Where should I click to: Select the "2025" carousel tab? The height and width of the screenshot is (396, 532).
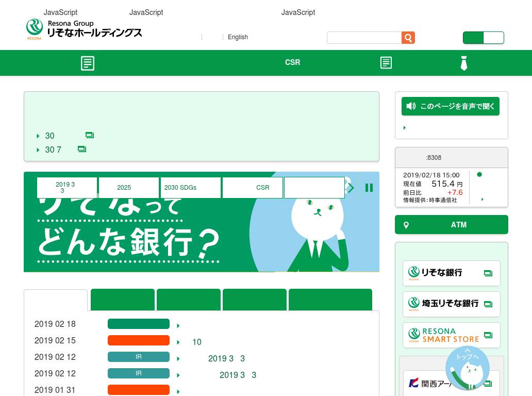coord(129,187)
